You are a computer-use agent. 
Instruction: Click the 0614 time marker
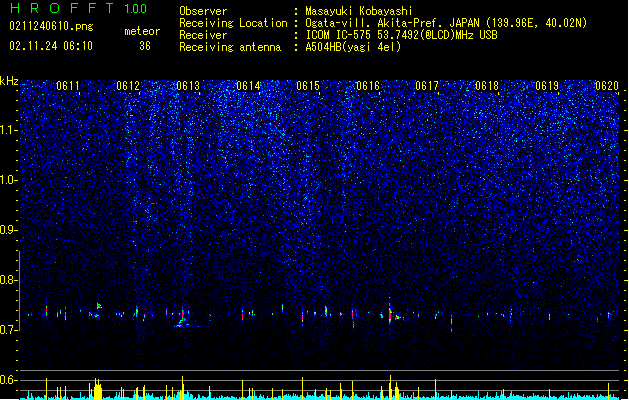[x=248, y=86]
